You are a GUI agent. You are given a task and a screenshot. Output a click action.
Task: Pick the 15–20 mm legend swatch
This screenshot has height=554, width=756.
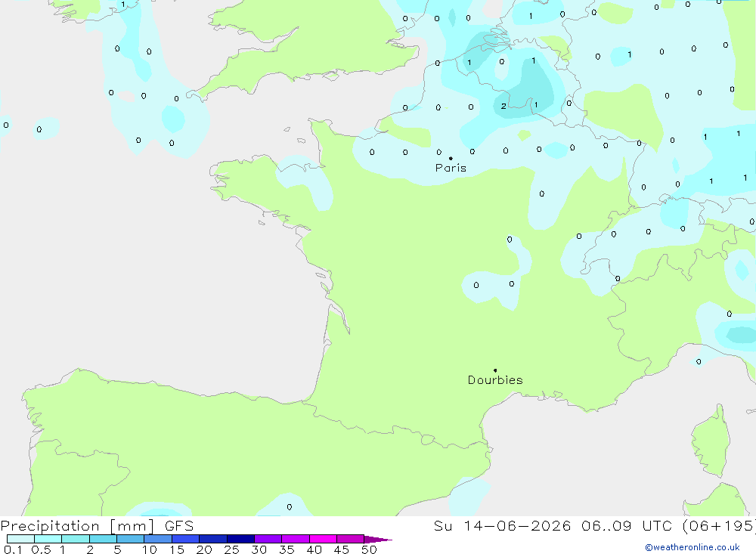(x=186, y=539)
